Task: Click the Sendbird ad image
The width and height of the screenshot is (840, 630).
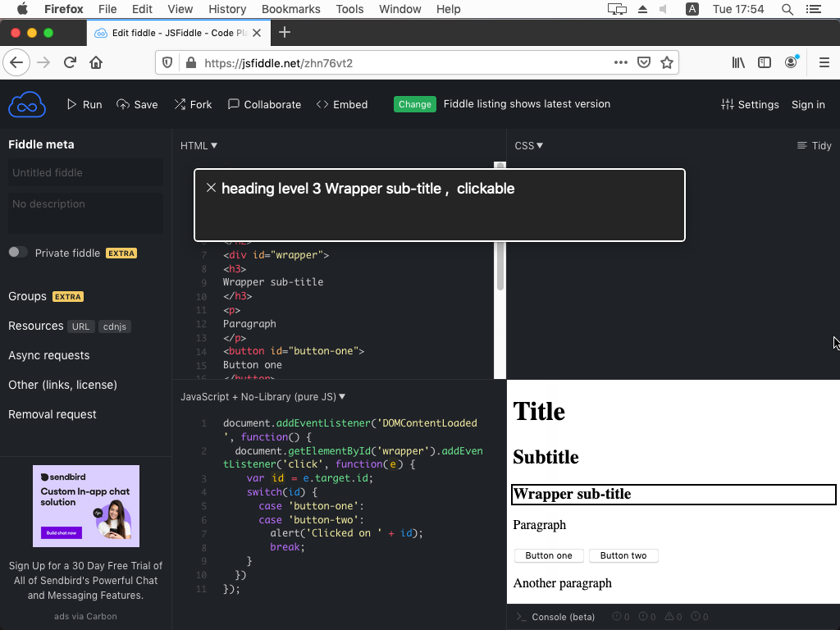Action: coord(85,505)
